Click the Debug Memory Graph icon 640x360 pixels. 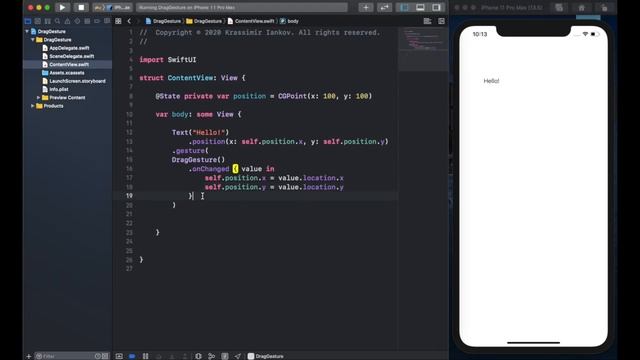pos(211,356)
